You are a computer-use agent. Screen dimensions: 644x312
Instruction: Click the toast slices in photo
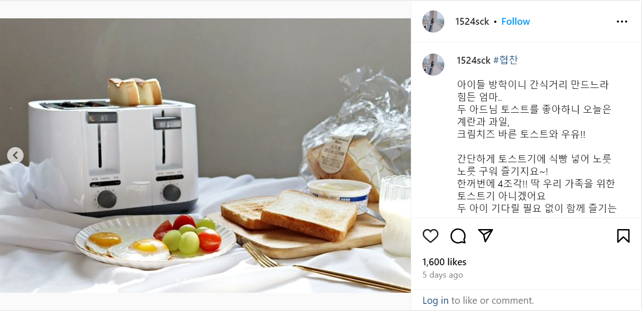(289, 214)
